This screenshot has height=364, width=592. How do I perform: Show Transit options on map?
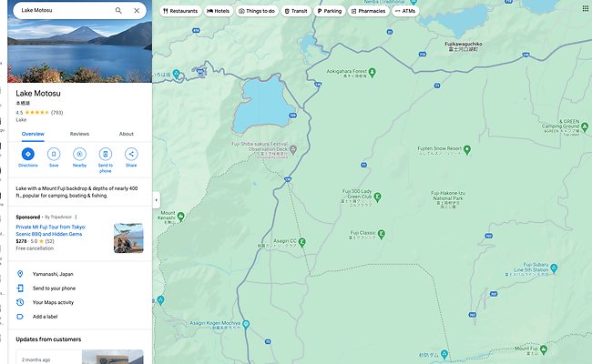[296, 11]
